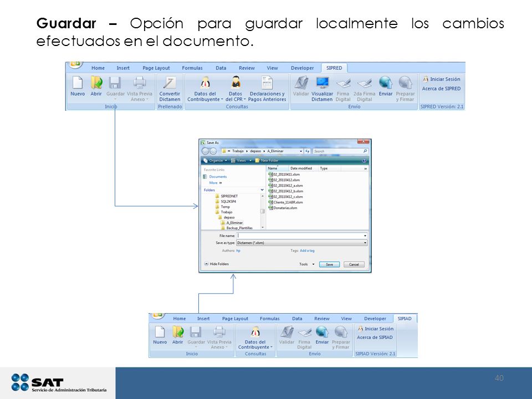Click Vista Previa Anexo in SIPRED ribbon

140,88
